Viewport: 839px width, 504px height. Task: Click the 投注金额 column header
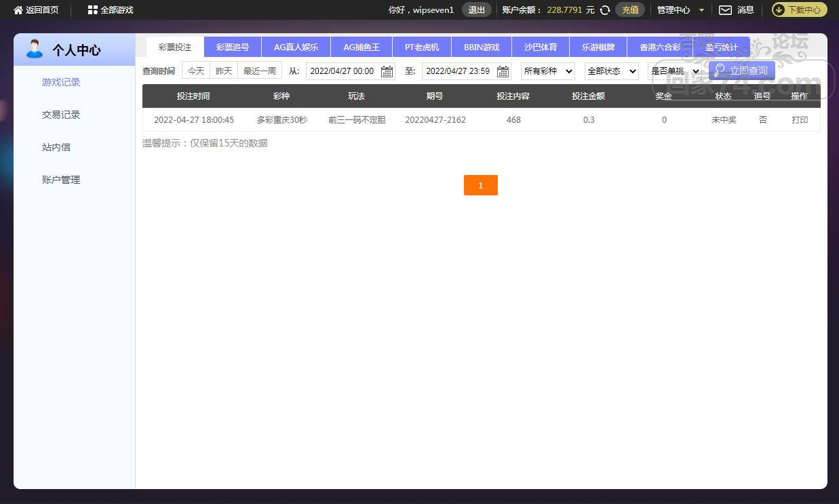(588, 96)
